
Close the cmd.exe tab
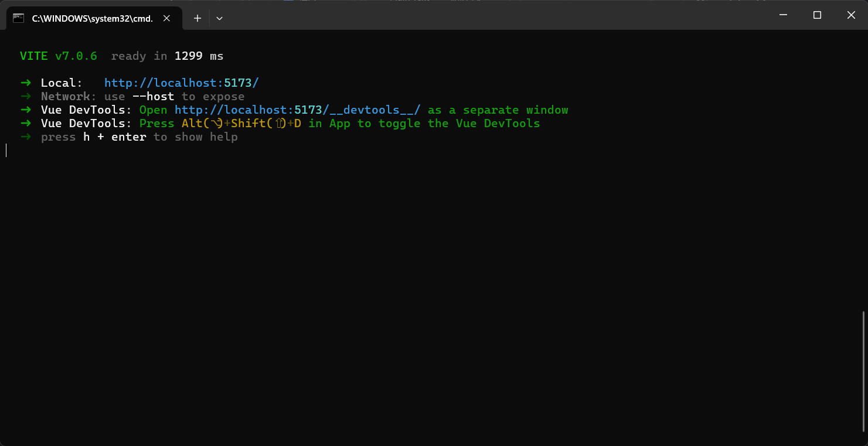tap(166, 18)
